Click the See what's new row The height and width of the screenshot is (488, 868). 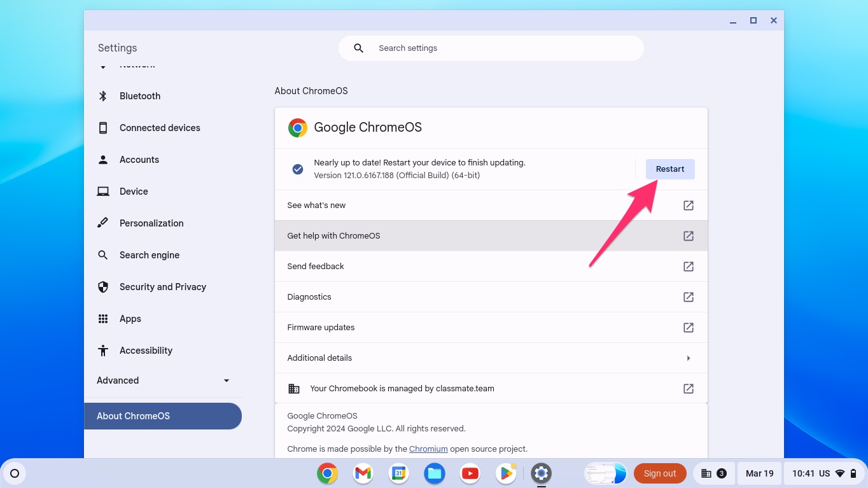coord(491,206)
